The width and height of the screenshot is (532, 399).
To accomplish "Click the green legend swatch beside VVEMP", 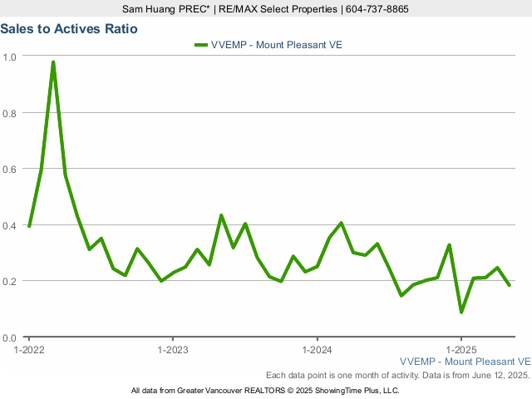I will (x=201, y=45).
